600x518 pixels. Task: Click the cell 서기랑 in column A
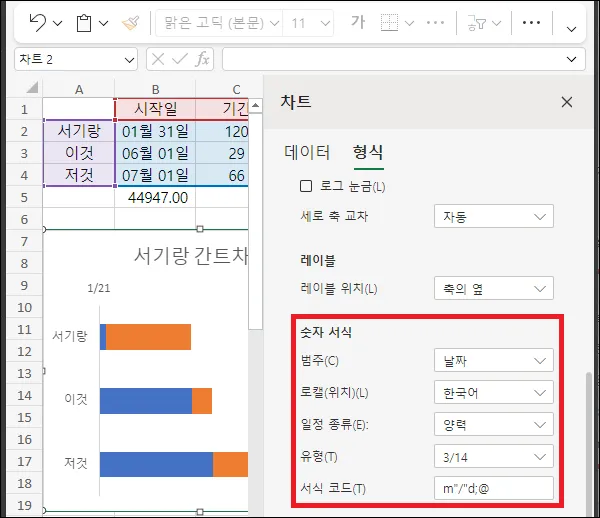[x=79, y=132]
